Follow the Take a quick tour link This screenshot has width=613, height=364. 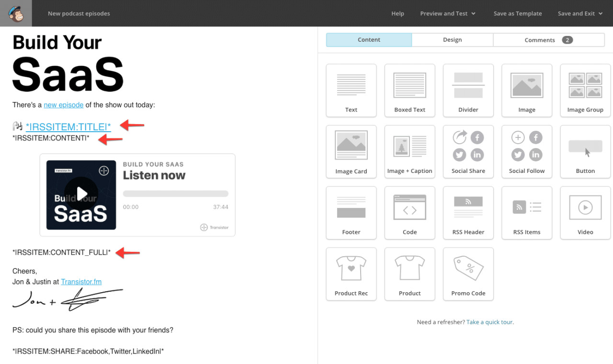click(490, 322)
